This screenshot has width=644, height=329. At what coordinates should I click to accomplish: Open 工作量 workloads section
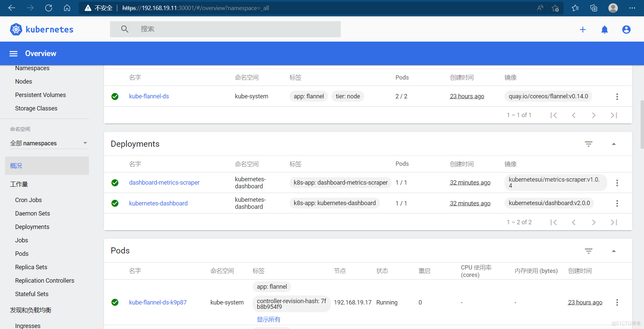point(19,184)
